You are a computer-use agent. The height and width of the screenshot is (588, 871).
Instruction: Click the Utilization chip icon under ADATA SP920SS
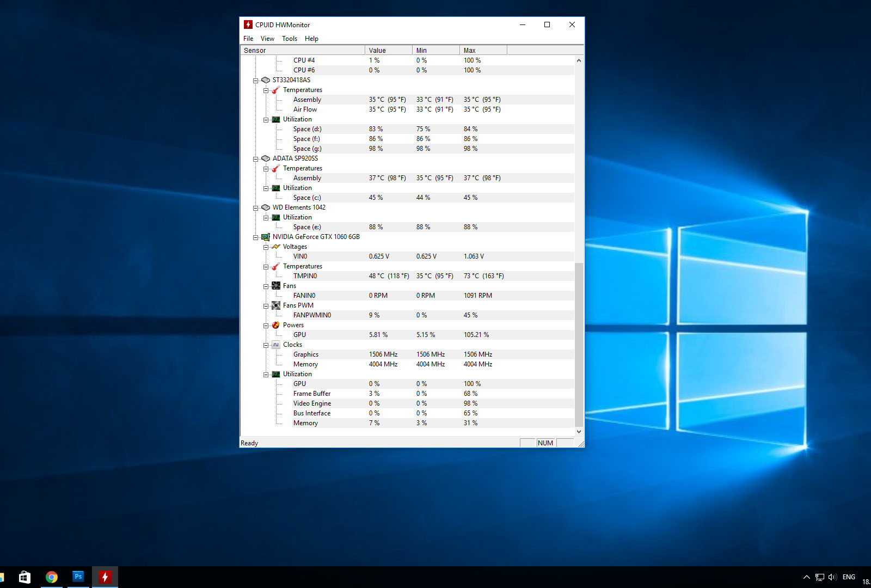tap(276, 188)
